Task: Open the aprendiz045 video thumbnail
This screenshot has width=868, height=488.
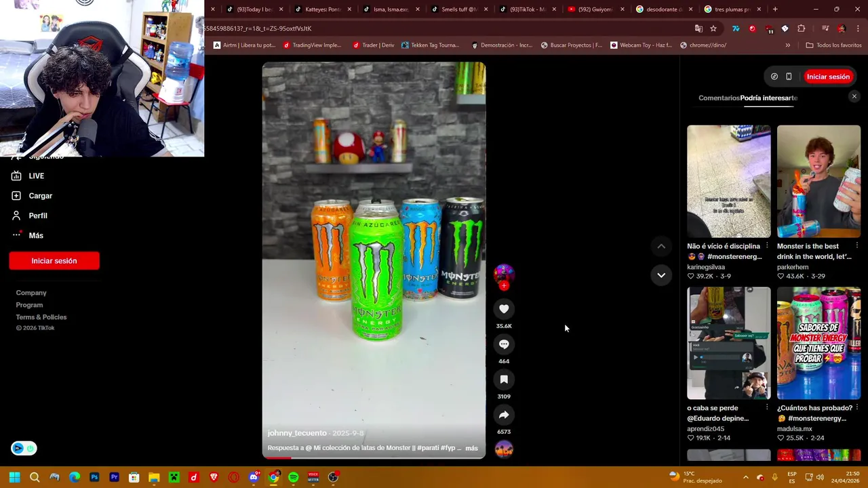Action: 728,343
